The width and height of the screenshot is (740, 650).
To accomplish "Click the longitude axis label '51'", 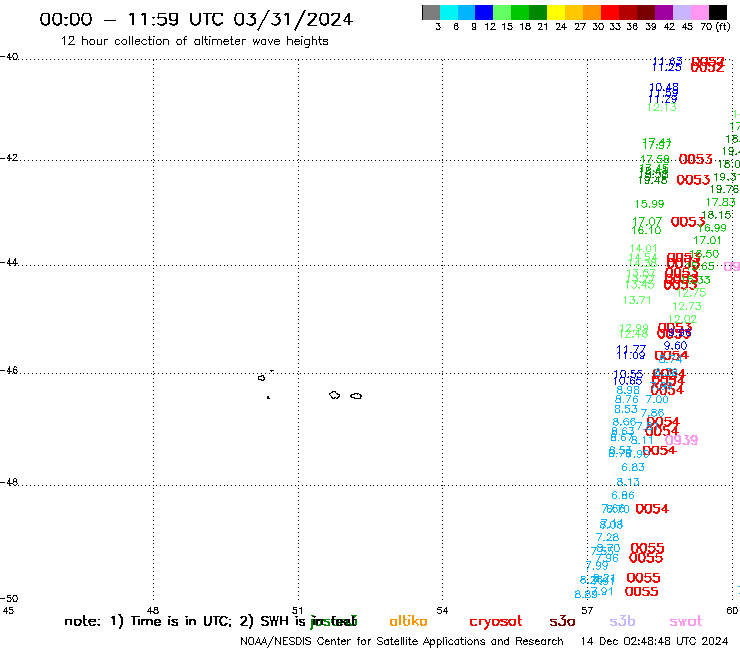I will [297, 610].
